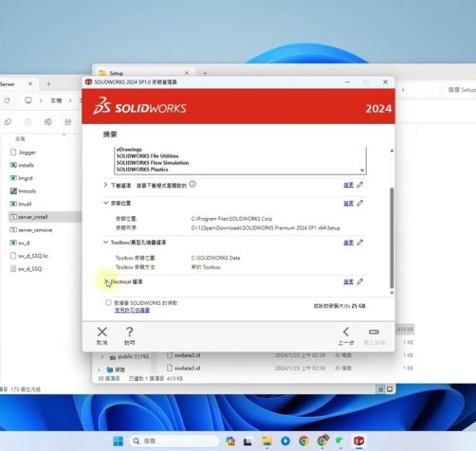
Task: Open the license agreement link
Action: click(x=132, y=310)
